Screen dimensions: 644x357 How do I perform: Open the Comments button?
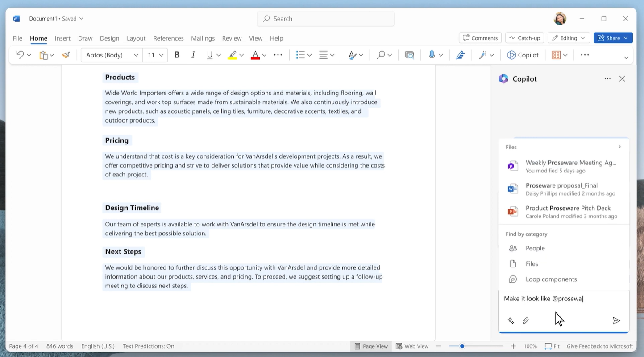(480, 38)
